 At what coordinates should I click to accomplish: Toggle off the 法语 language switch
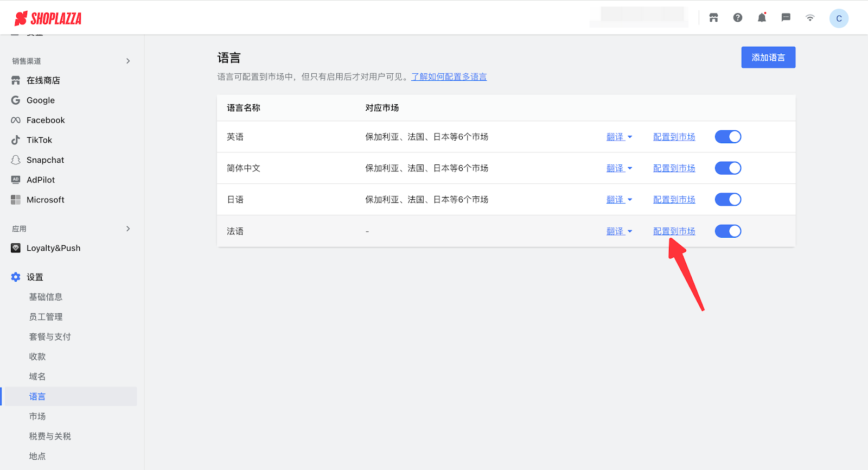point(727,231)
